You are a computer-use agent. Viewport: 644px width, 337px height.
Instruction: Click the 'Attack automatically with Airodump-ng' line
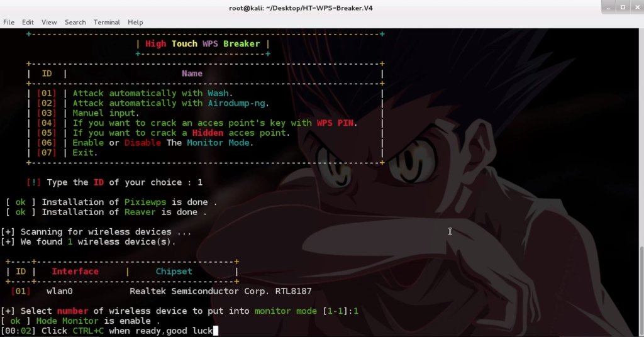click(170, 103)
